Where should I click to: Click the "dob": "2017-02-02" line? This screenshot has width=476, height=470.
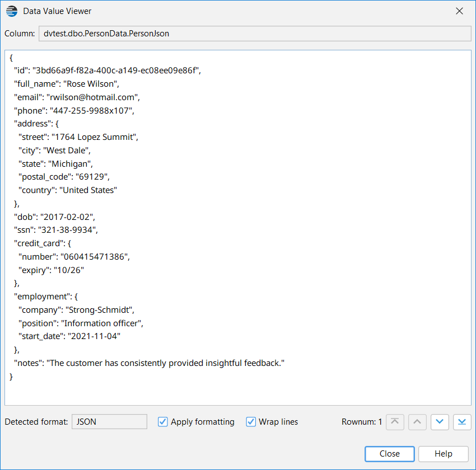coord(55,217)
